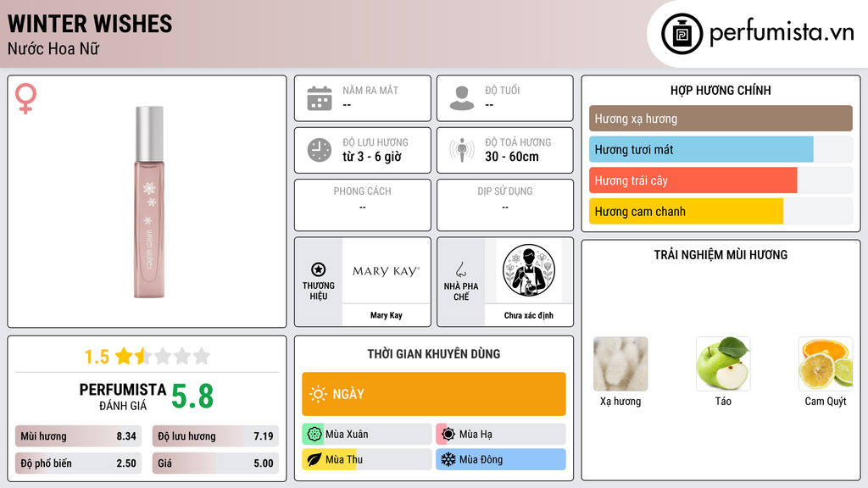
Task: Click the Dịp sử dụng occasion card
Action: tap(505, 205)
